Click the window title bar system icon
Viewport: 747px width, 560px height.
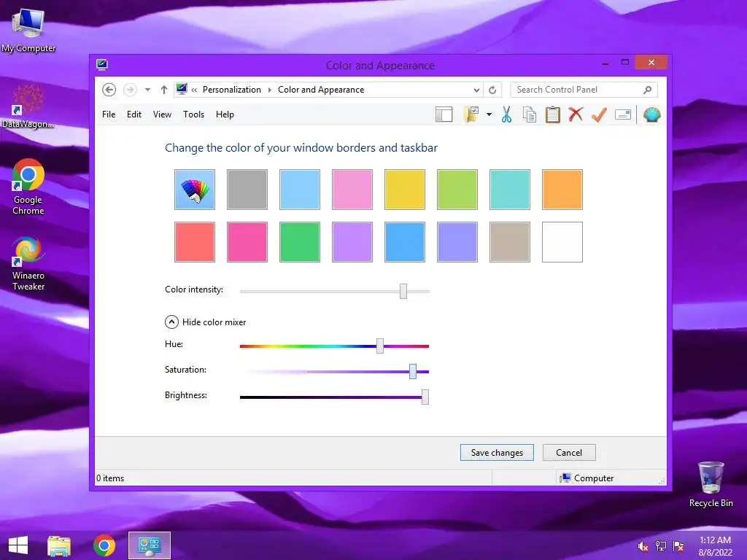102,65
